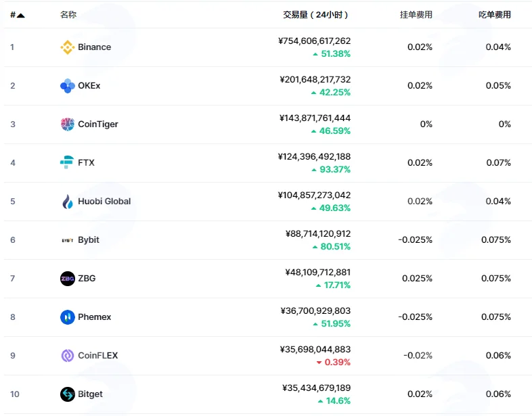Screen dimensions: 532x416
Task: Sort by 交易量 (24小时) column header
Action: click(315, 15)
